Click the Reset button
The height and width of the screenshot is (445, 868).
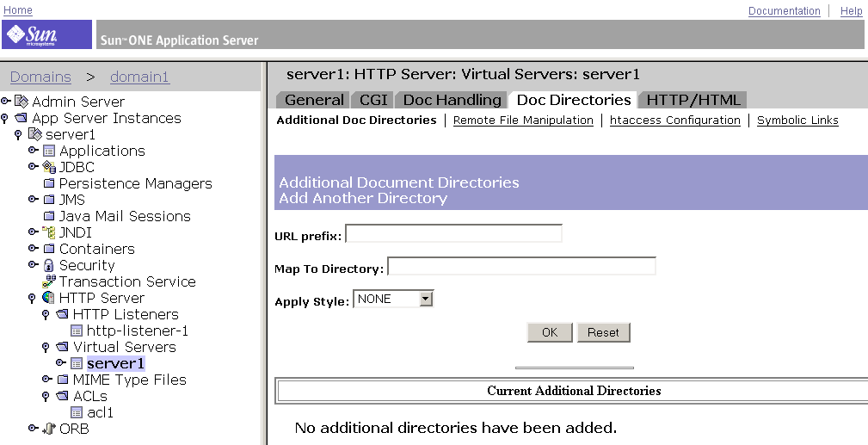tap(603, 332)
